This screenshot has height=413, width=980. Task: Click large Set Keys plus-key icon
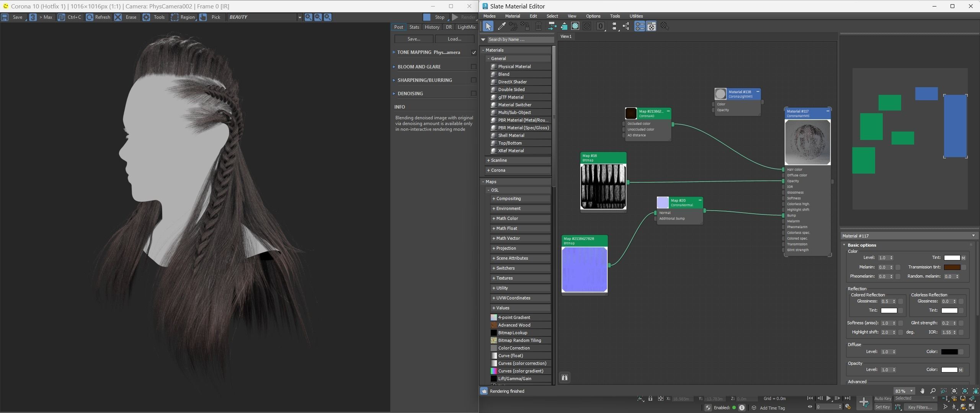(x=864, y=402)
